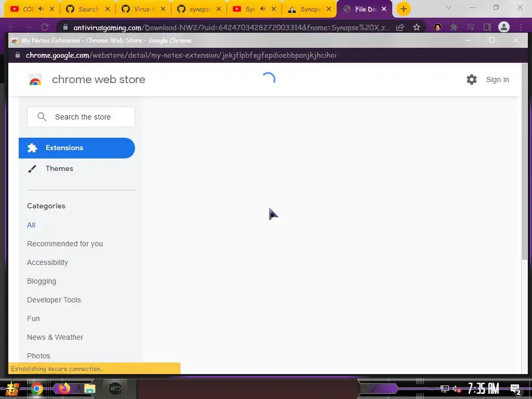Click the avatar extension icon in toolbar
The height and width of the screenshot is (399, 532).
(437, 27)
